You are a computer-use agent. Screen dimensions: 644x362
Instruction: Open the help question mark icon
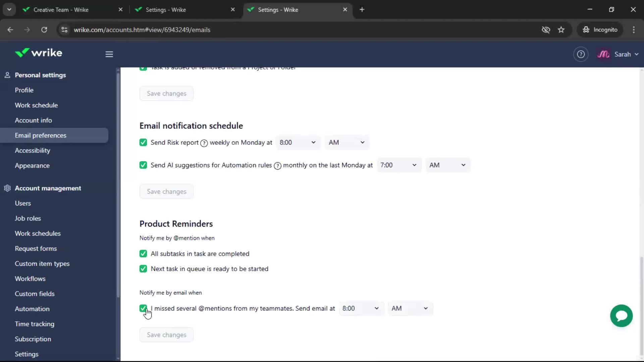pos(581,54)
